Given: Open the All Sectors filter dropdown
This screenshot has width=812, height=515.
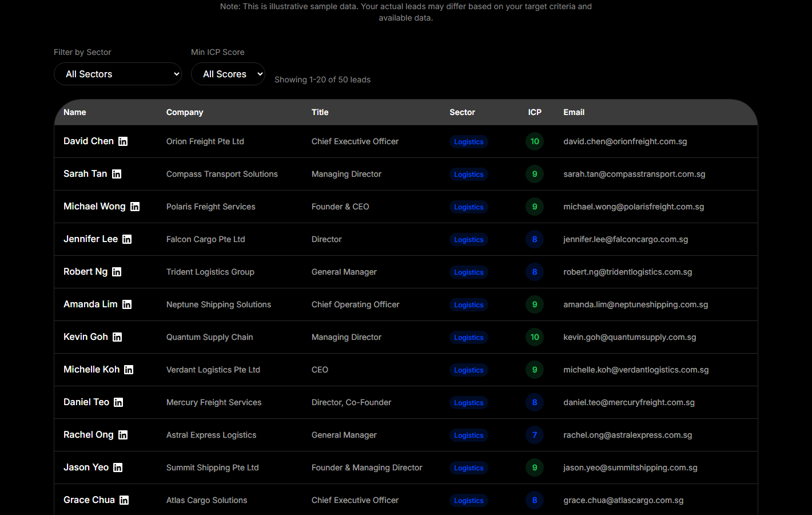Looking at the screenshot, I should click(118, 74).
